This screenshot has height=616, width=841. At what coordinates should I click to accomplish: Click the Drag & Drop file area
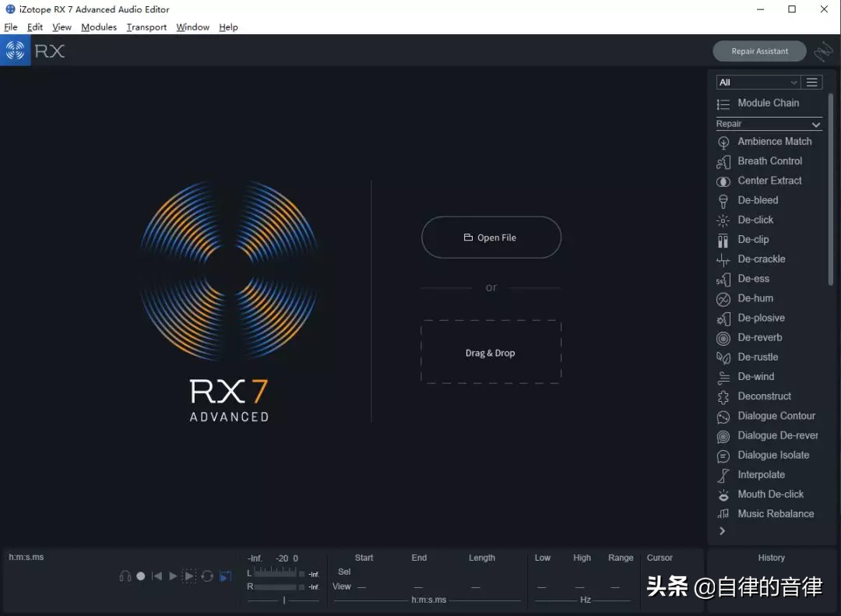coord(491,352)
